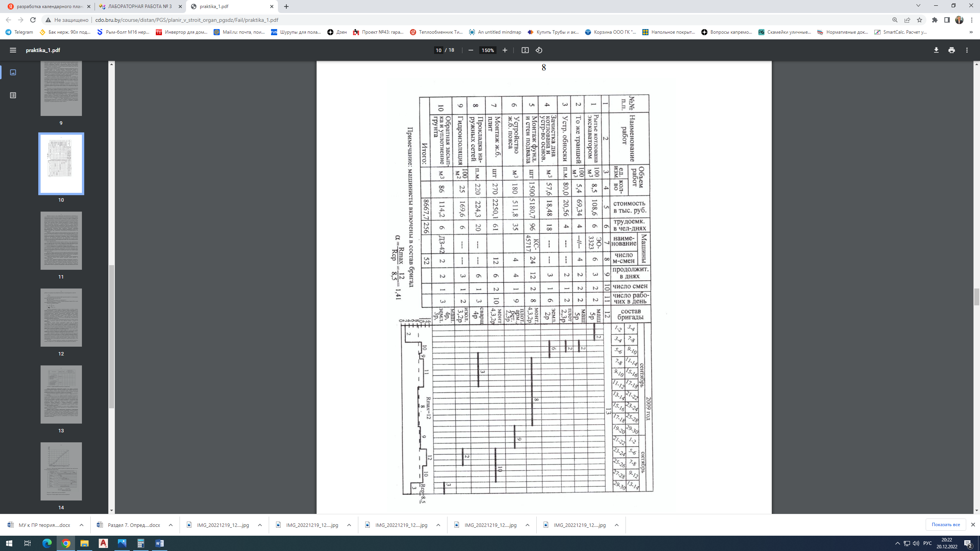Screen dimensions: 980x551
Task: Edit the current page number field
Action: click(439, 50)
